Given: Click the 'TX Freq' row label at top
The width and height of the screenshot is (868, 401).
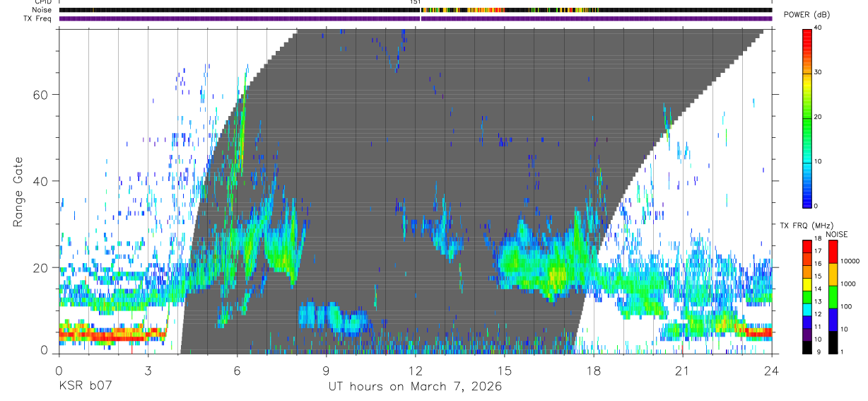Looking at the screenshot, I should pyautogui.click(x=38, y=18).
